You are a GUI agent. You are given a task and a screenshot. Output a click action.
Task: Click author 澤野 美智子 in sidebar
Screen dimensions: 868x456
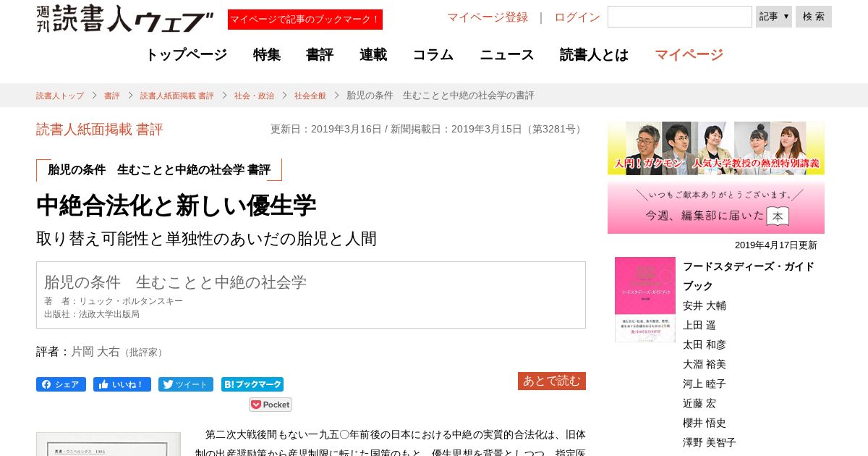[710, 442]
